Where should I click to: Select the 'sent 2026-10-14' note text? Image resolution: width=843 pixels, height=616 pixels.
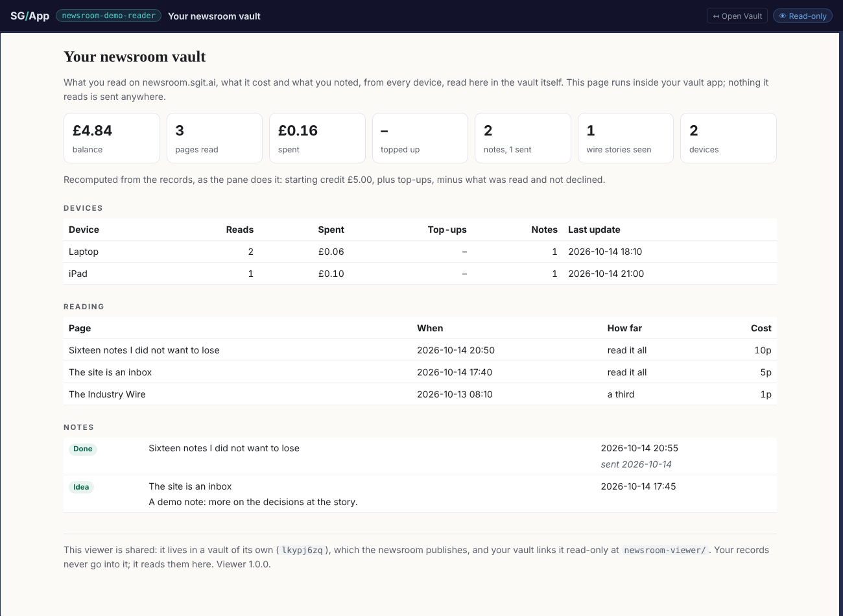[636, 464]
